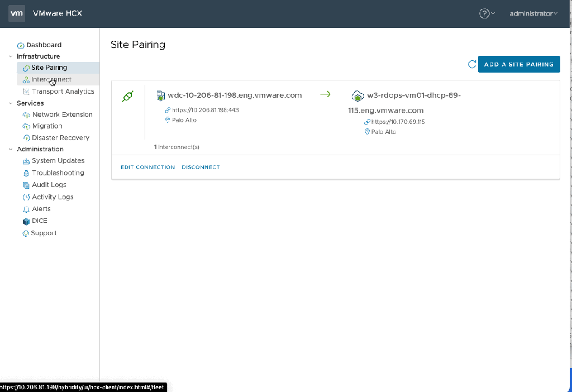
Task: Open the administrator user dropdown
Action: point(533,13)
